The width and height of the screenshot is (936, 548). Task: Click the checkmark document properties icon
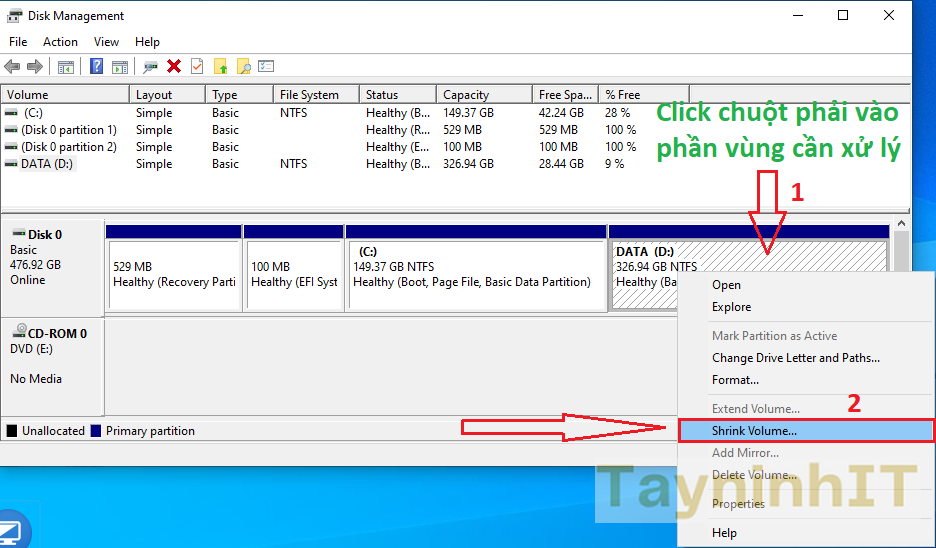(x=197, y=67)
